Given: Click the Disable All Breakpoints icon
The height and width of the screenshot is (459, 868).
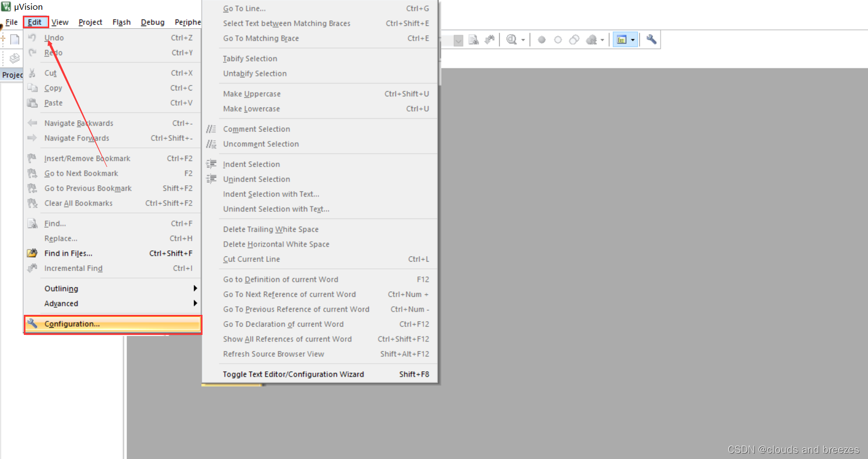Looking at the screenshot, I should 575,40.
